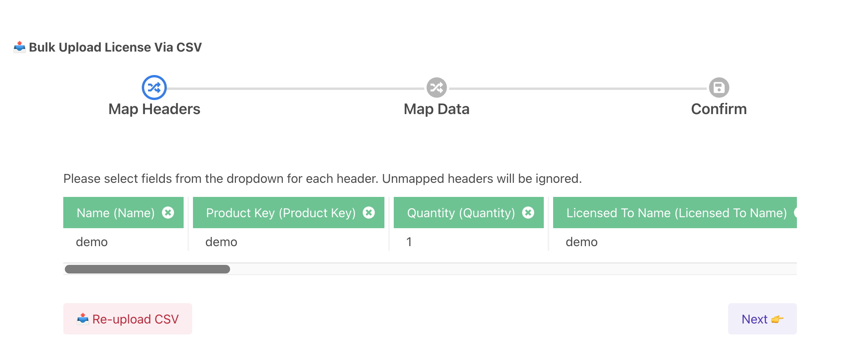Click the Map Data shuffle icon
Screen dimensions: 868x361
click(x=436, y=88)
